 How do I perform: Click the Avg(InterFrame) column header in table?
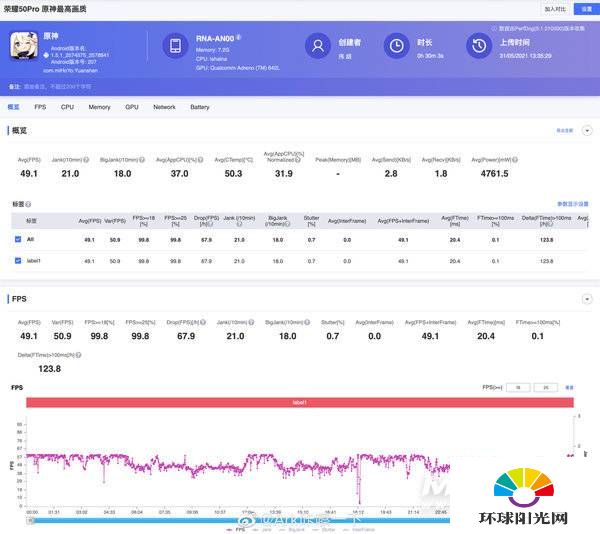coord(347,221)
